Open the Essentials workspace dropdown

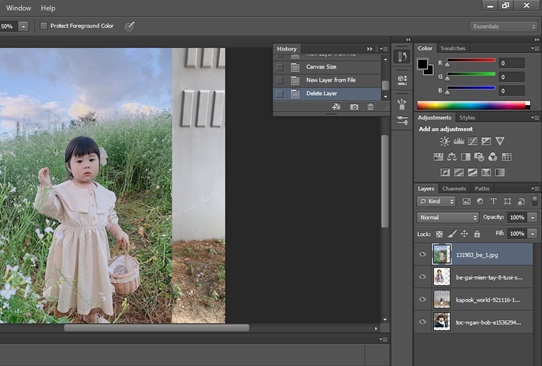[503, 26]
